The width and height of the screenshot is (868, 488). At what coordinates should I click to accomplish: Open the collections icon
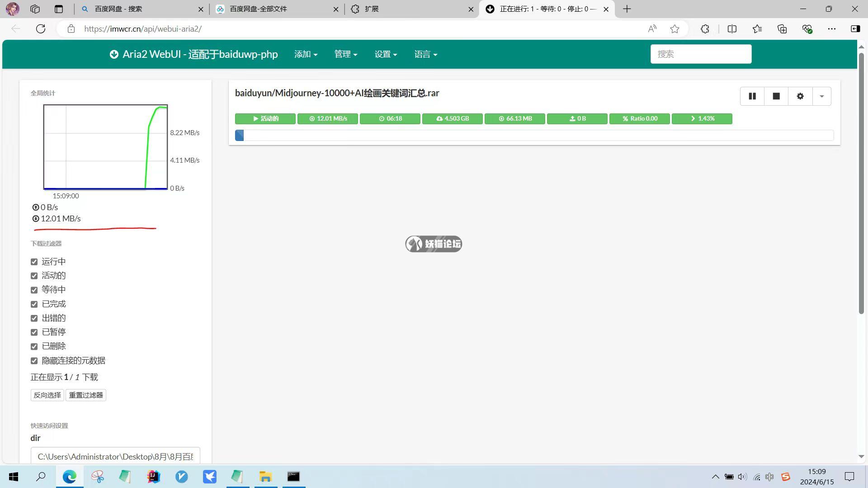782,29
